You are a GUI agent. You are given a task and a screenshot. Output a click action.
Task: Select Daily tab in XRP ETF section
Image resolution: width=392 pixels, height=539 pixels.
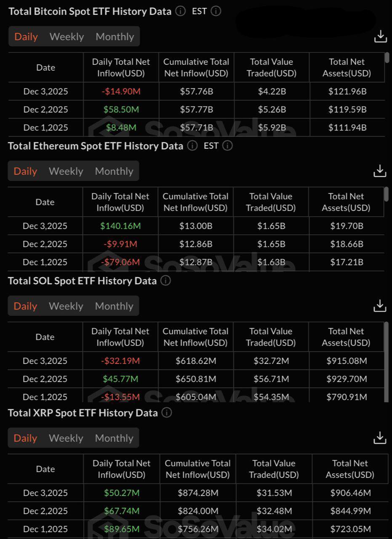[25, 438]
